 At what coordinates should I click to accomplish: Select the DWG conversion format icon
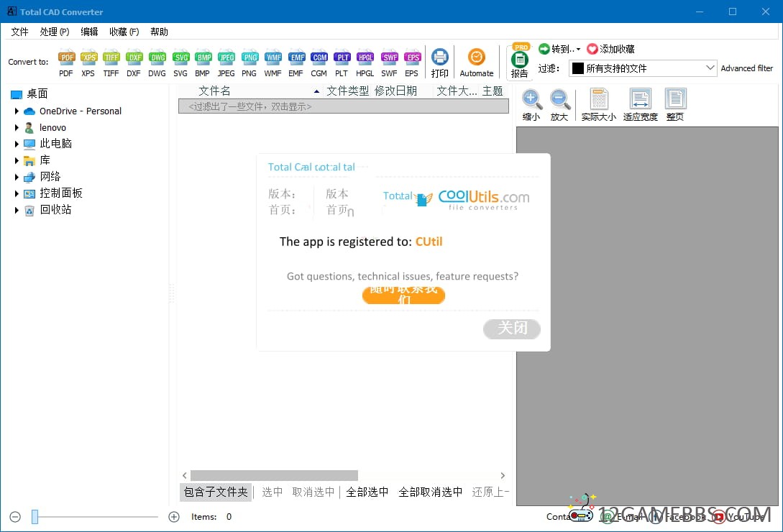(x=157, y=58)
